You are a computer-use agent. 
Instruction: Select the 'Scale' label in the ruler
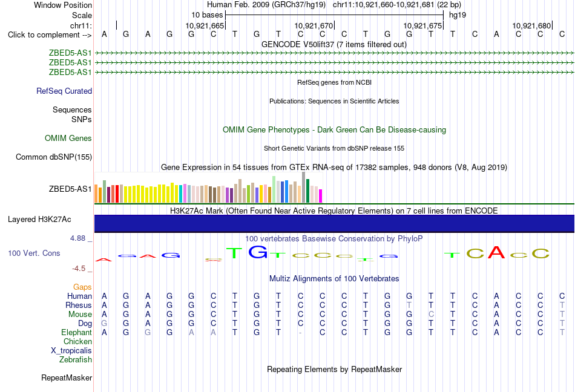pos(82,15)
